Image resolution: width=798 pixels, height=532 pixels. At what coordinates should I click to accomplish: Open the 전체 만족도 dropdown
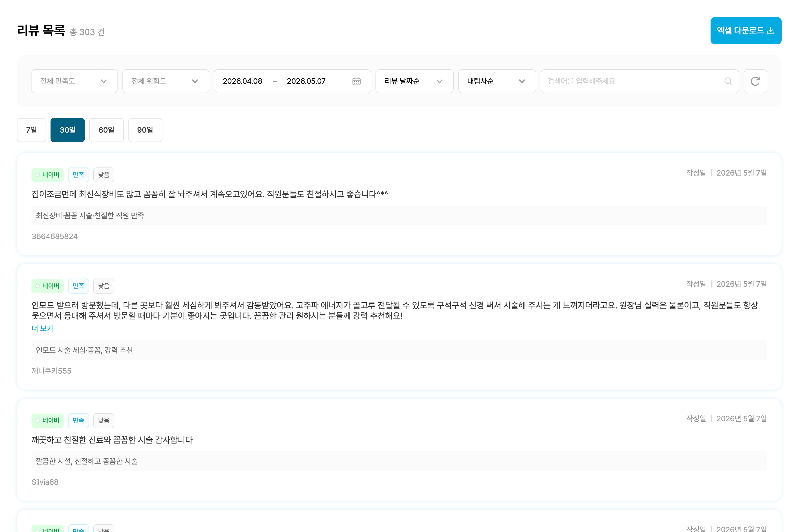pyautogui.click(x=74, y=81)
